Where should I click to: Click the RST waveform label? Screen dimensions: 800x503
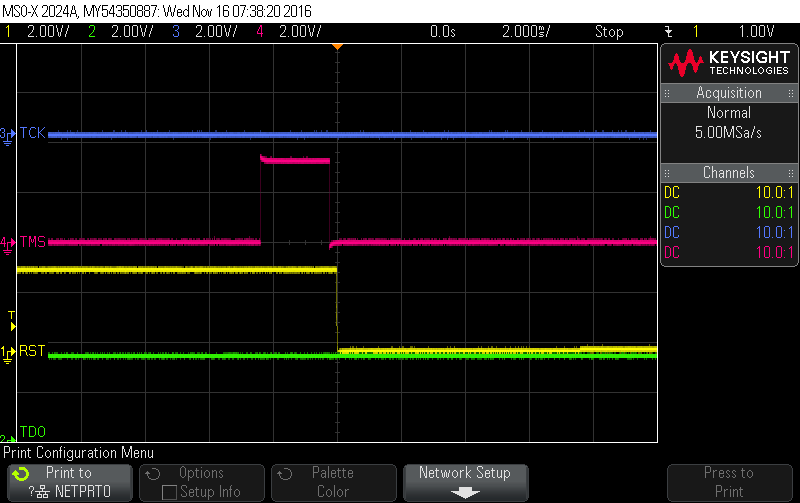[32, 351]
